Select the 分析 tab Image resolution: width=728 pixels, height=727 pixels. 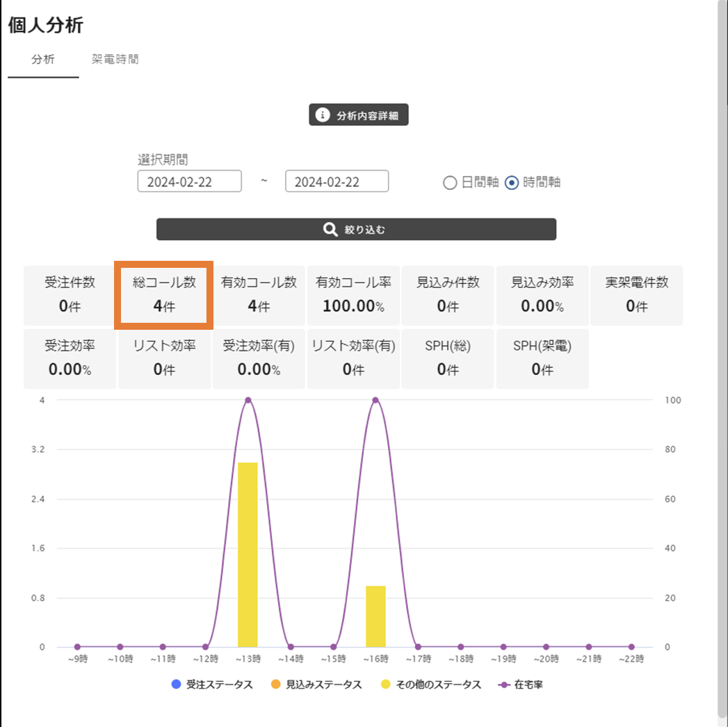43,60
